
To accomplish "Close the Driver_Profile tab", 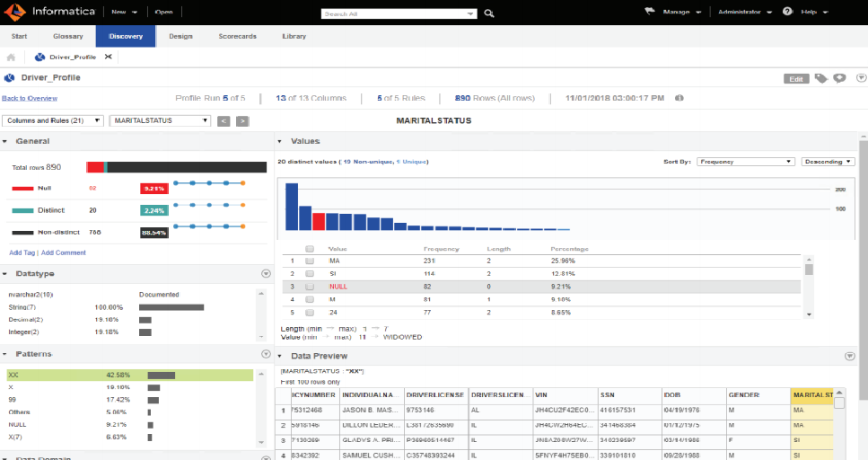I will 109,57.
